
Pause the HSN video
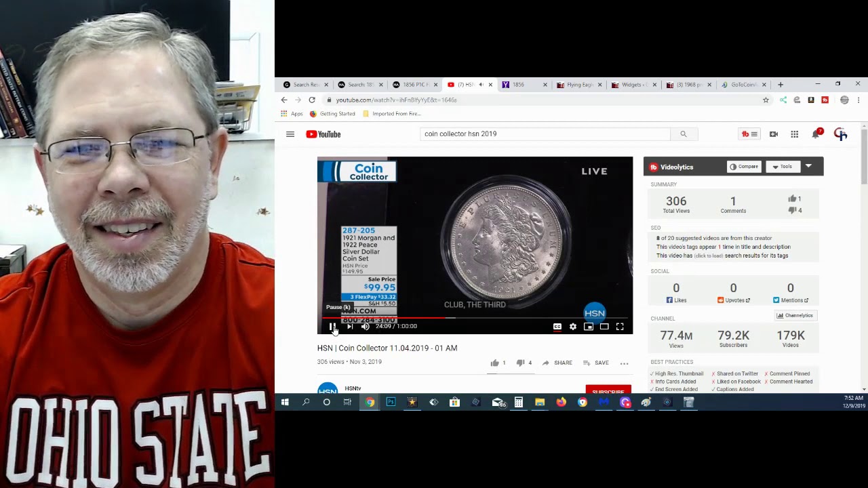332,327
